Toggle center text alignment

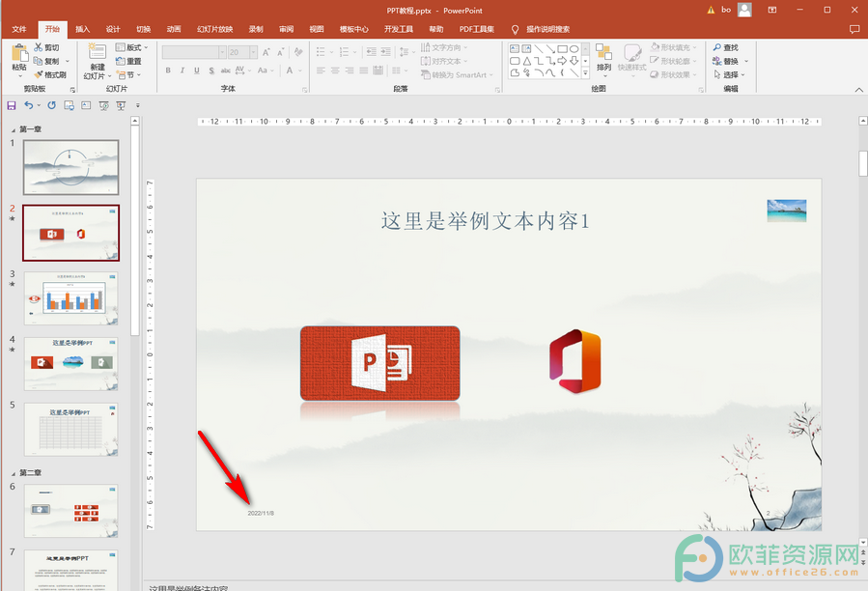(335, 70)
